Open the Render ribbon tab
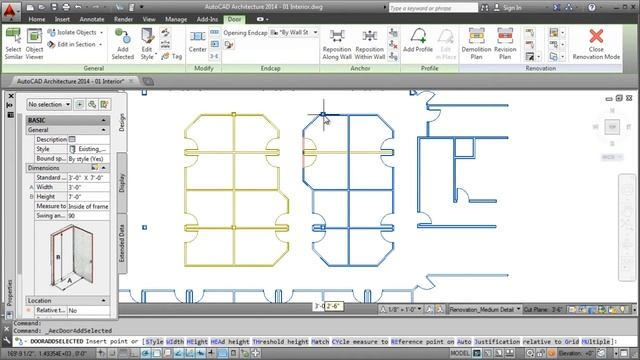 pyautogui.click(x=123, y=19)
